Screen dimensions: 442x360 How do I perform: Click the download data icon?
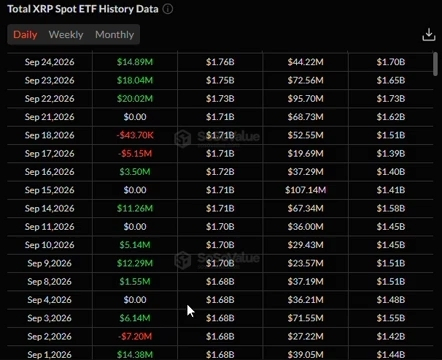coord(429,34)
